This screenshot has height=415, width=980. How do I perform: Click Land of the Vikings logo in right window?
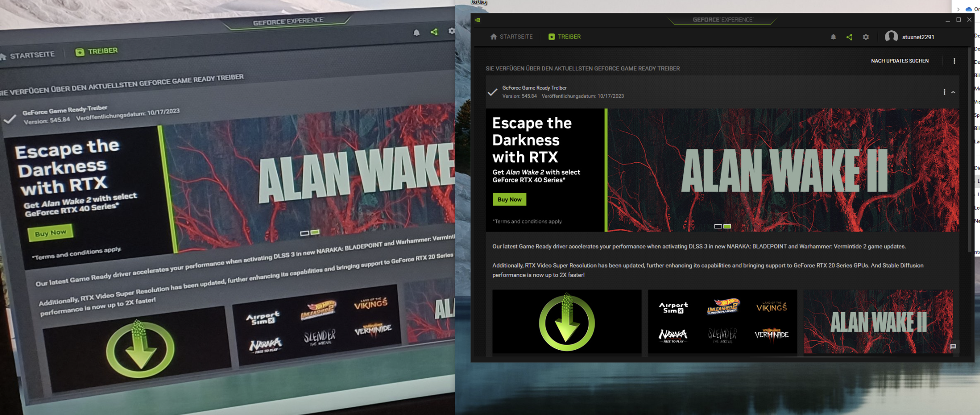772,307
